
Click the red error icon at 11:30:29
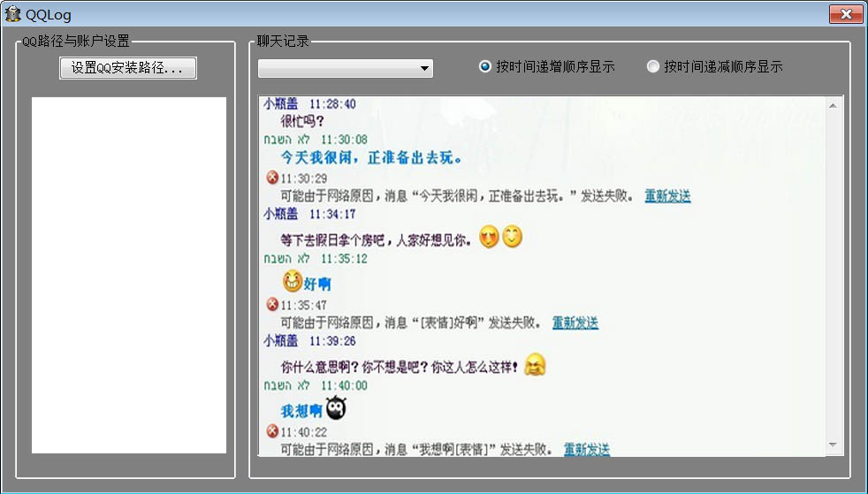pos(272,178)
